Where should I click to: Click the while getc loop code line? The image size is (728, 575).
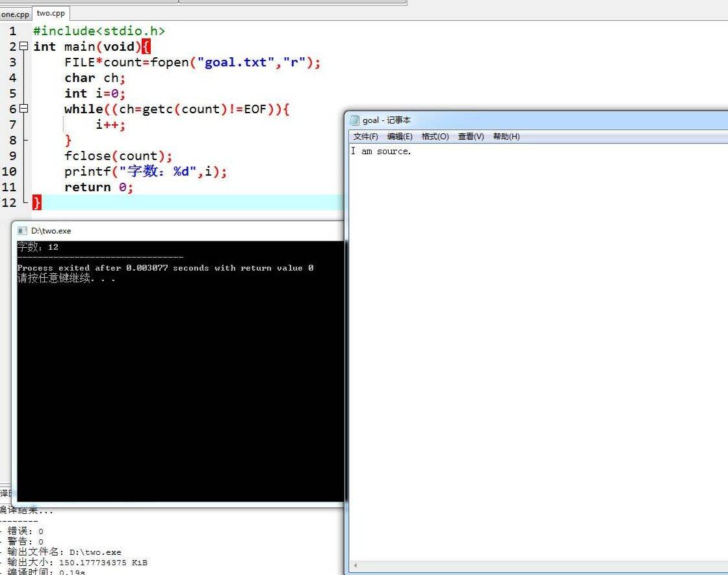point(176,109)
